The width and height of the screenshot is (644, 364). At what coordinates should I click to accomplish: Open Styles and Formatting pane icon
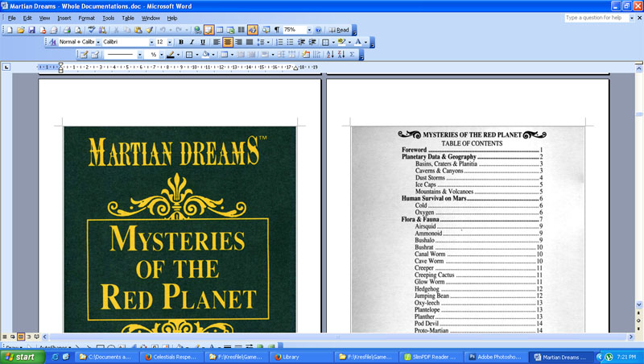pyautogui.click(x=52, y=42)
